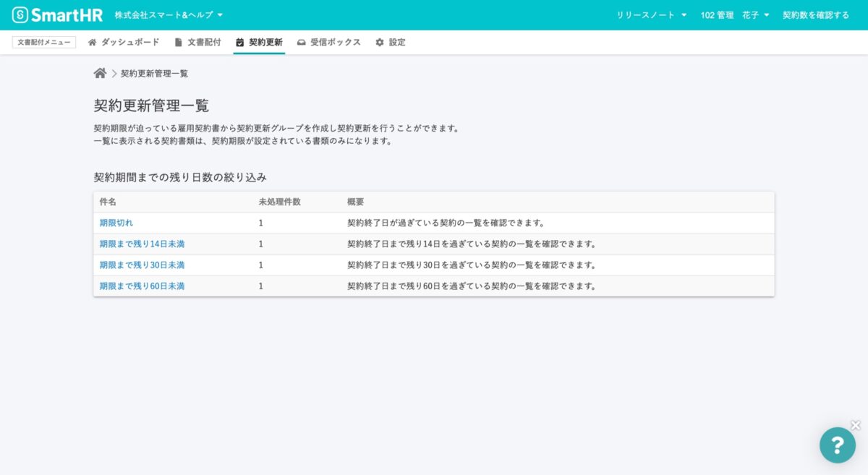Expand the 株式会社スマート&ヘルプ company dropdown
The width and height of the screenshot is (868, 475).
pos(168,14)
